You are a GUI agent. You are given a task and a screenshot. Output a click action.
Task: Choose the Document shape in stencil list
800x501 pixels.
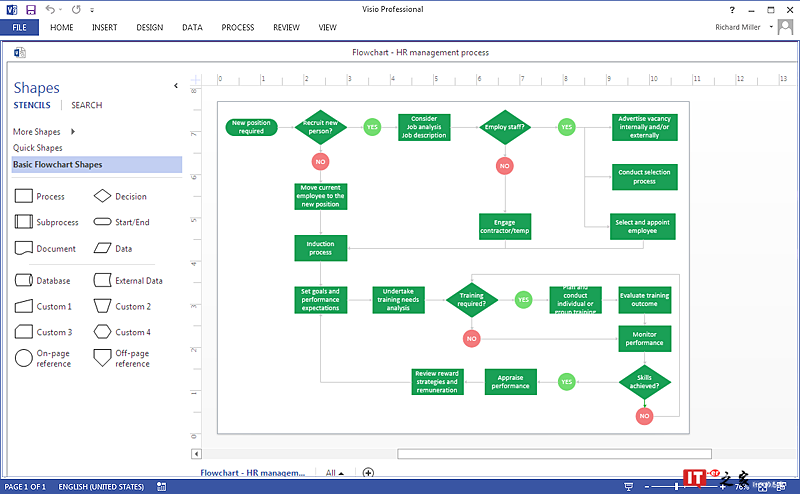pyautogui.click(x=24, y=248)
